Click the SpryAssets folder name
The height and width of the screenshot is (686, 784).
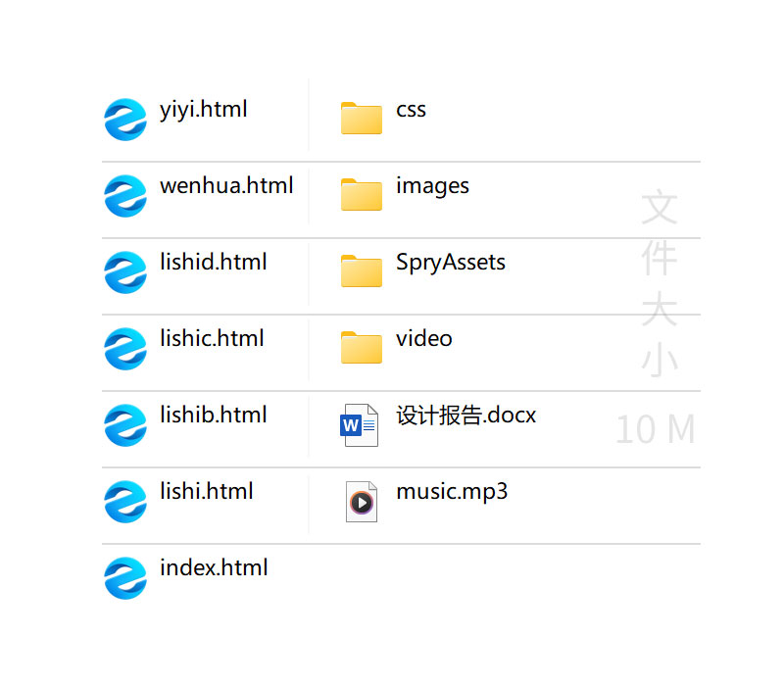click(451, 263)
